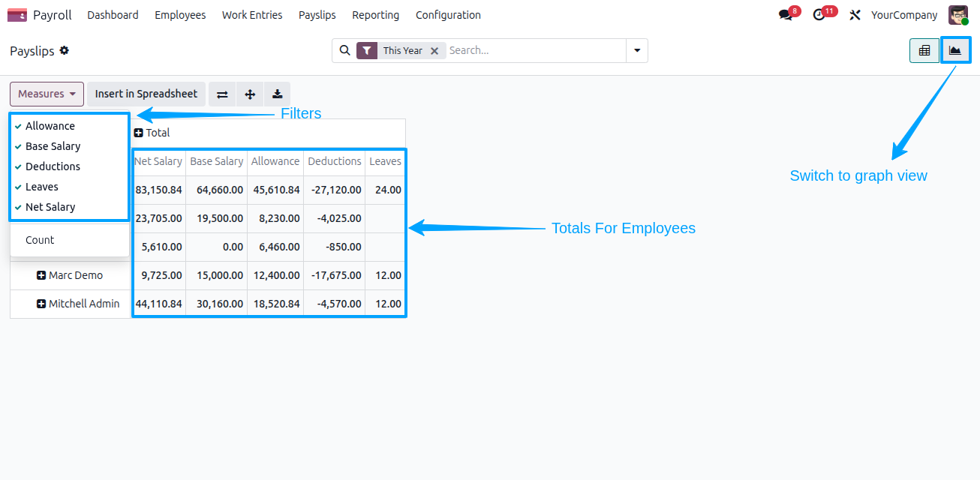This screenshot has height=480, width=980.
Task: Open the debug tools wrench icon
Action: tap(855, 15)
